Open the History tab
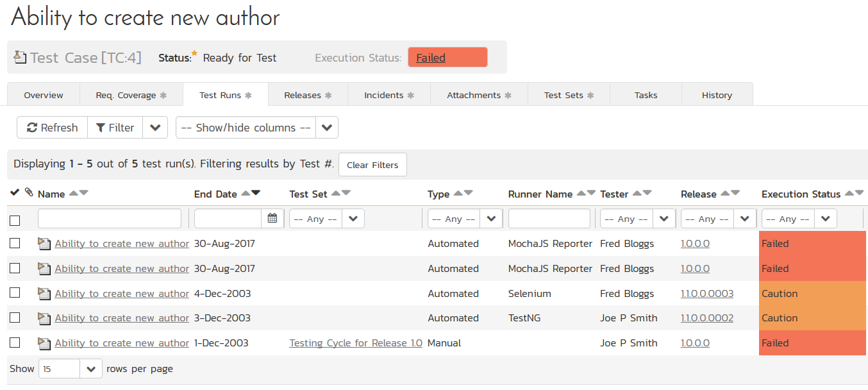Screen dimensions: 868x390 click(x=716, y=95)
